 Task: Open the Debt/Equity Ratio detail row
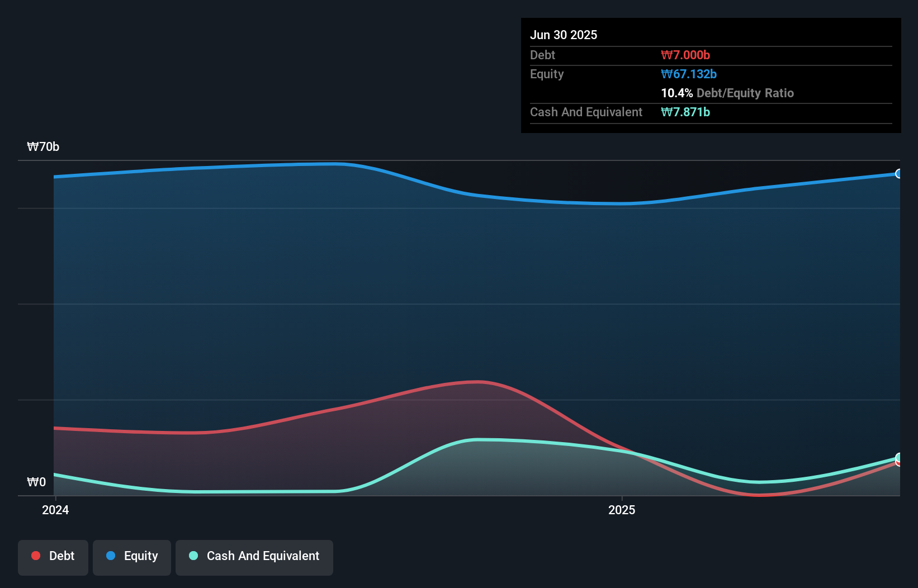(x=727, y=93)
